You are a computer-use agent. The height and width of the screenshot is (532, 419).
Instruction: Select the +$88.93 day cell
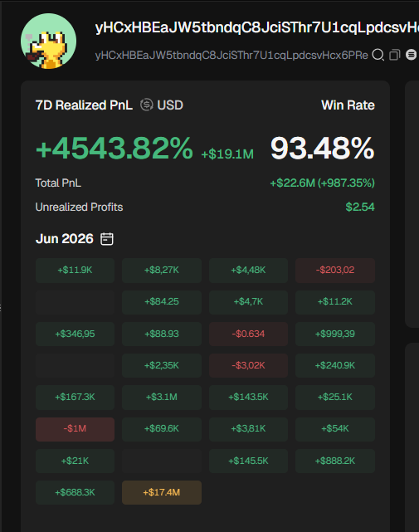[162, 334]
